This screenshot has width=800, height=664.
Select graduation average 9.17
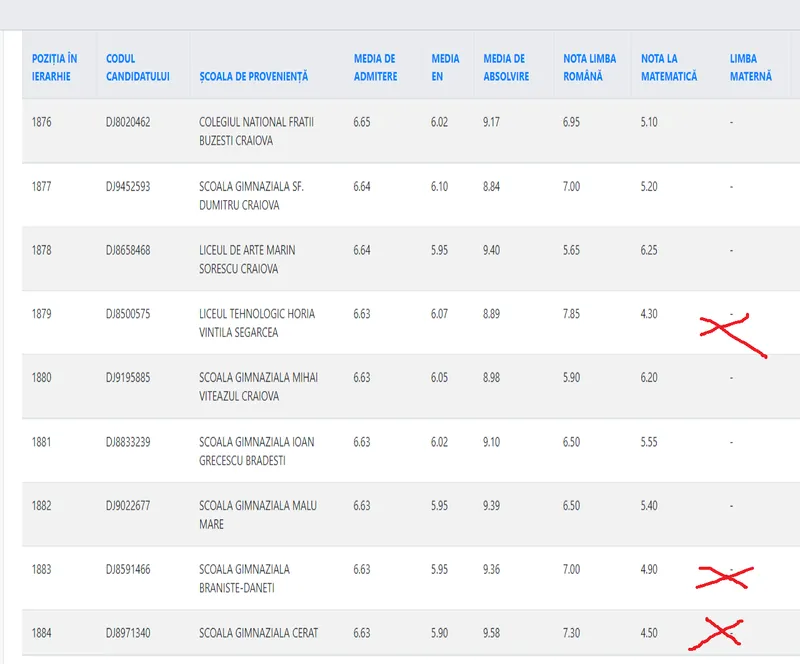[491, 122]
